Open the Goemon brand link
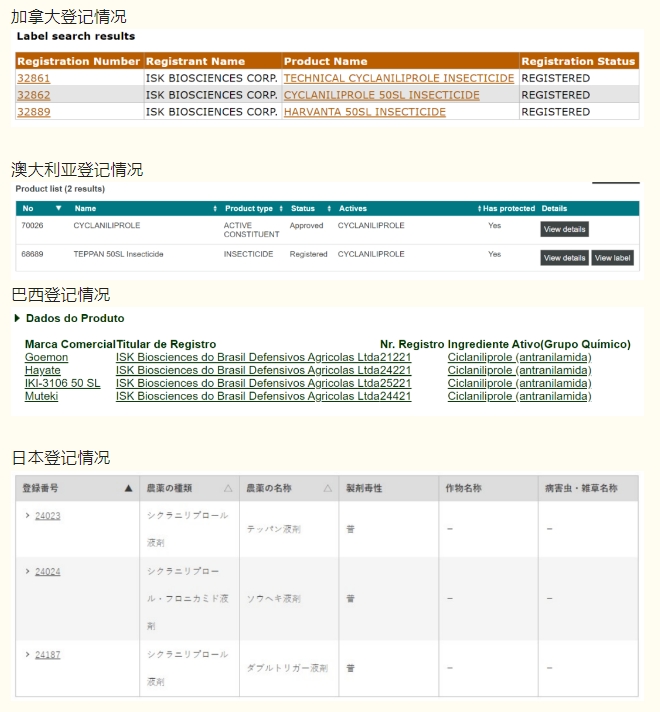The image size is (660, 712). (46, 357)
